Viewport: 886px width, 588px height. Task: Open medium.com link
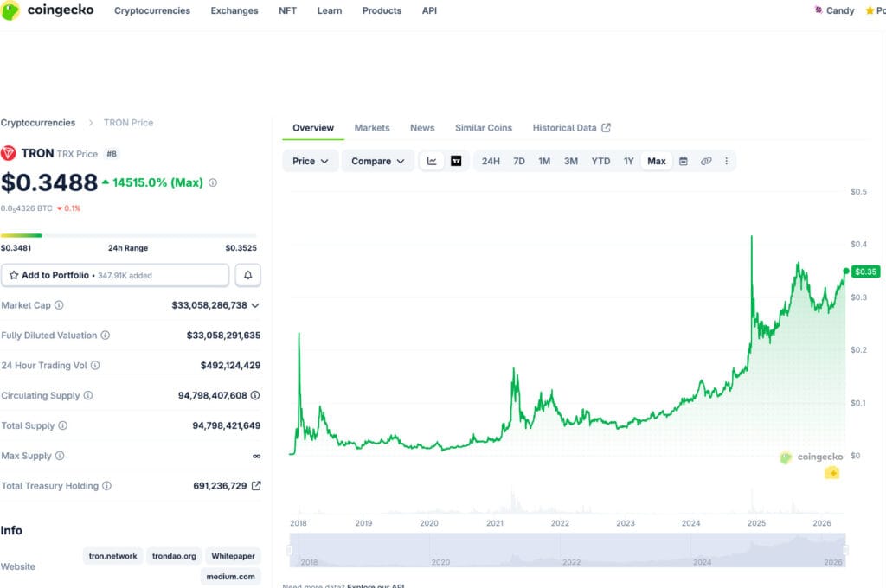coord(230,577)
